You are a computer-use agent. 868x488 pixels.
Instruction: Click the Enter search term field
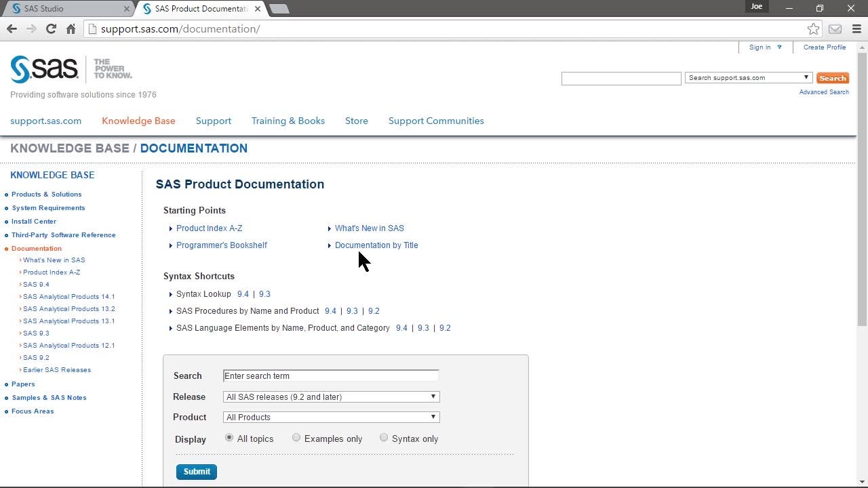click(x=331, y=376)
